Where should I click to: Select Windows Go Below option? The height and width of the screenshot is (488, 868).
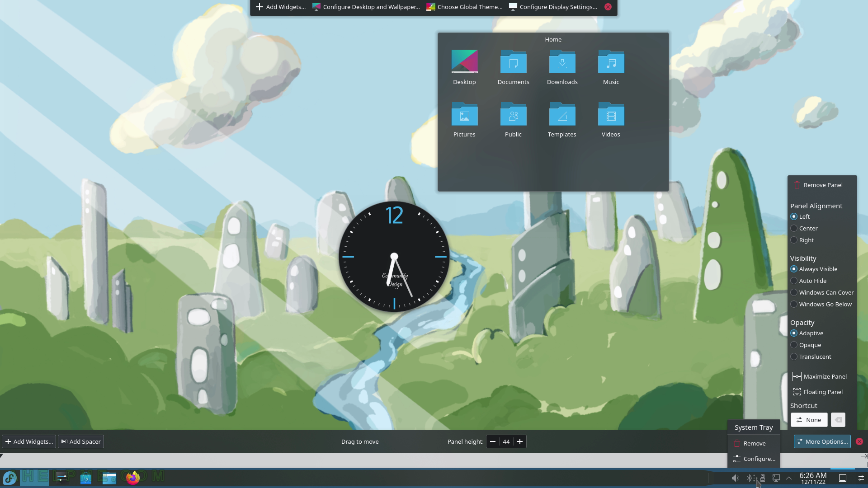point(821,304)
